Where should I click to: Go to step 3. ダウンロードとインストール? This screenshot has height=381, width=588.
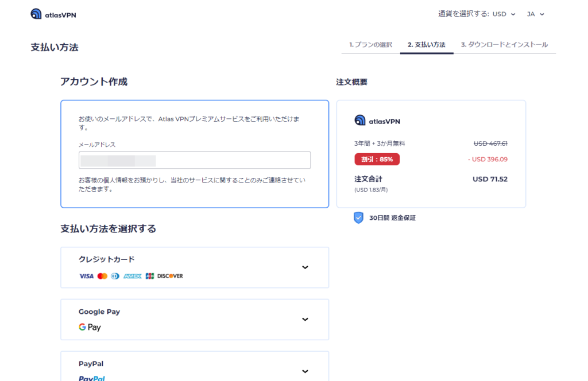[x=504, y=45]
